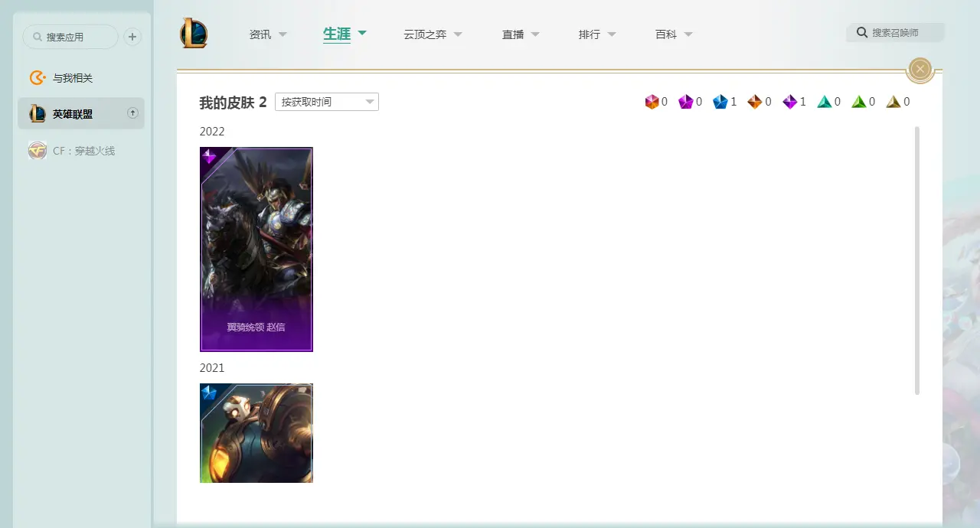Click the add application plus icon
This screenshot has width=980, height=528.
132,37
